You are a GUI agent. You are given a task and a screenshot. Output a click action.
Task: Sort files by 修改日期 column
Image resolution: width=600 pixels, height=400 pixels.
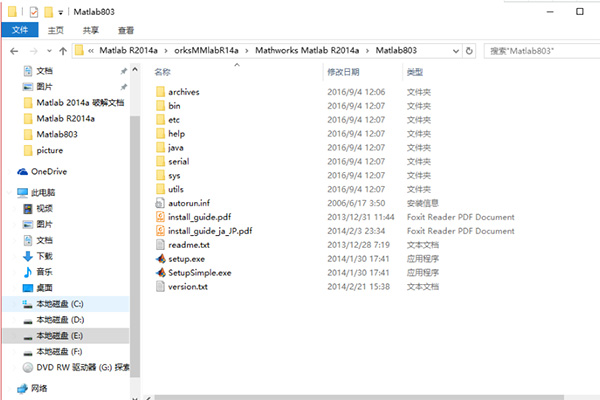[343, 72]
